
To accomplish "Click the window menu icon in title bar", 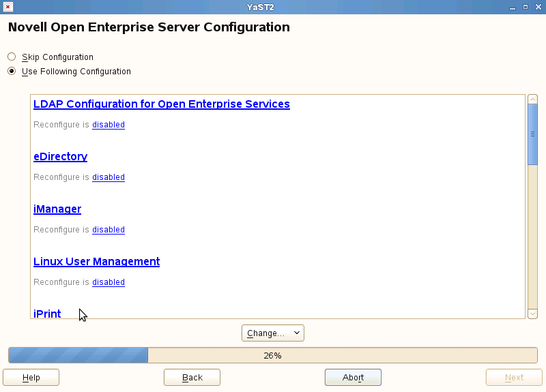I will pyautogui.click(x=8, y=7).
